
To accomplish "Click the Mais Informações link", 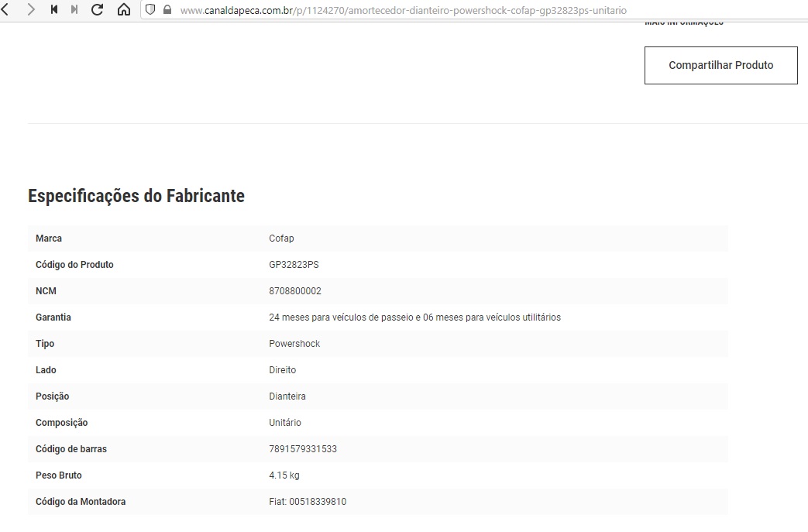I will point(683,22).
